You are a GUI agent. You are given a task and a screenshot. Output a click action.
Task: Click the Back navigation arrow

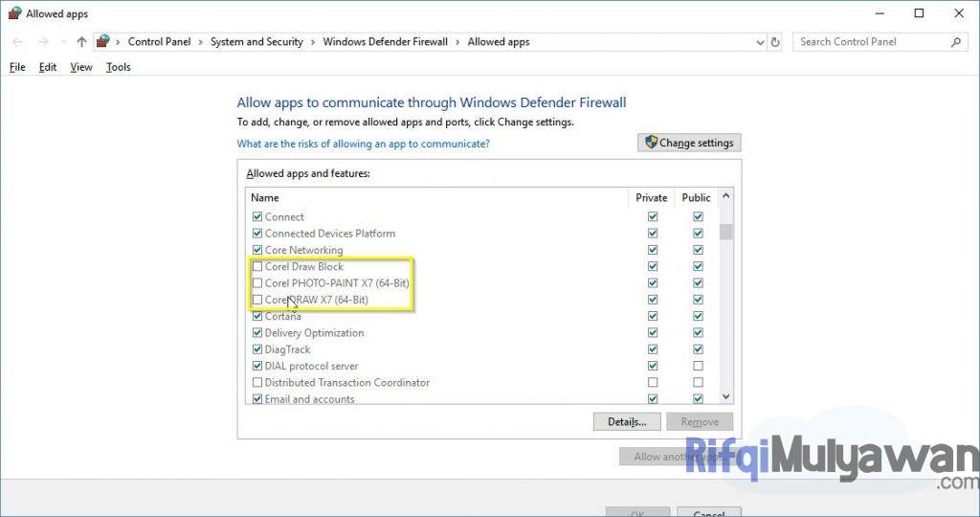coord(17,42)
